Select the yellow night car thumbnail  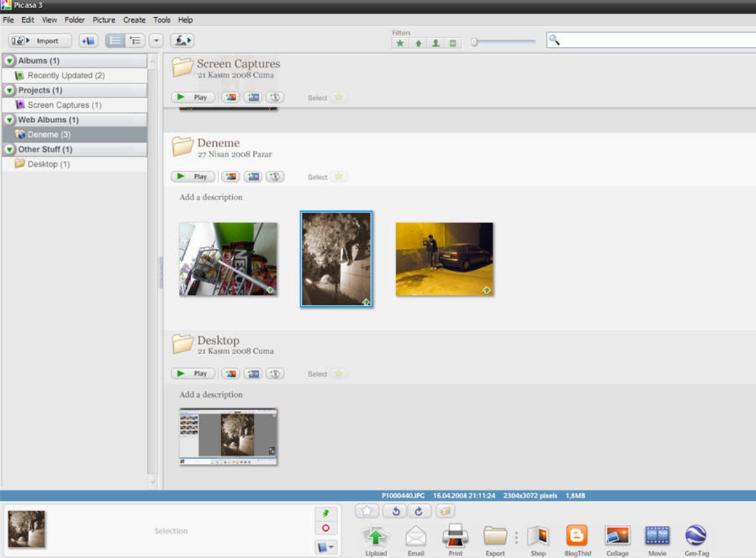point(444,259)
